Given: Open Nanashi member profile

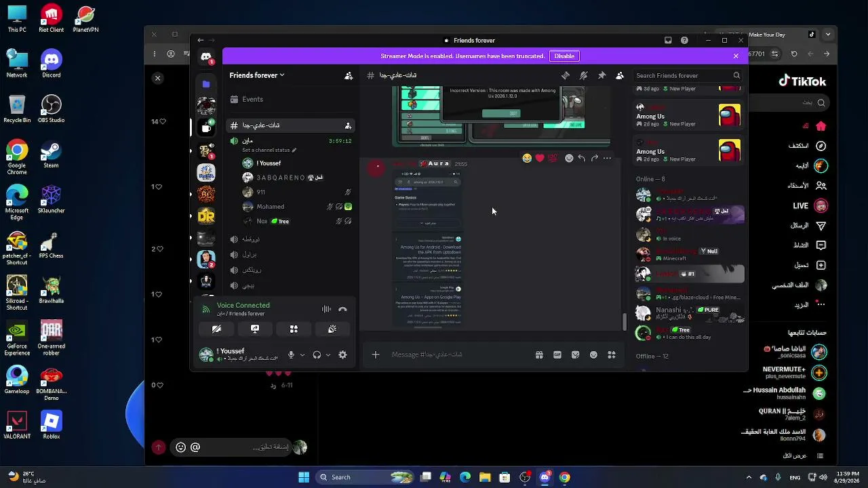Looking at the screenshot, I should [x=689, y=314].
